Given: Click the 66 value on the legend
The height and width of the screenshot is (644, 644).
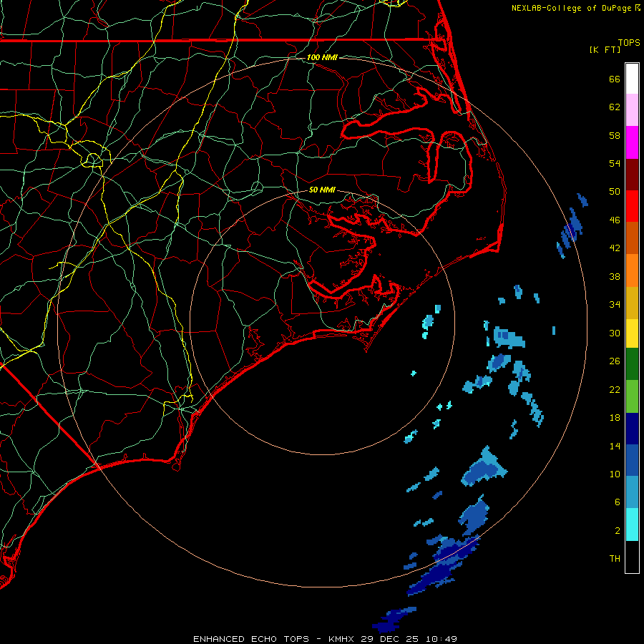Looking at the screenshot, I should pos(615,79).
